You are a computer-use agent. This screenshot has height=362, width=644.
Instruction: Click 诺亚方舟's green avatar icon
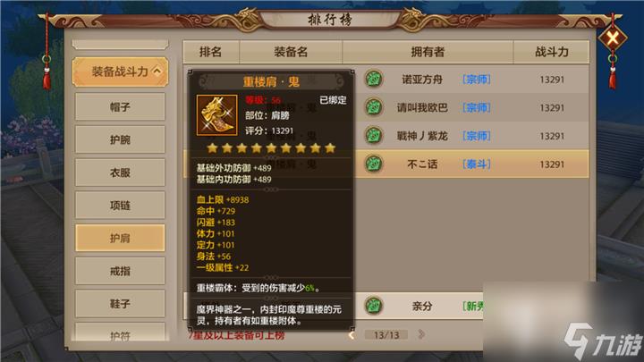373,79
